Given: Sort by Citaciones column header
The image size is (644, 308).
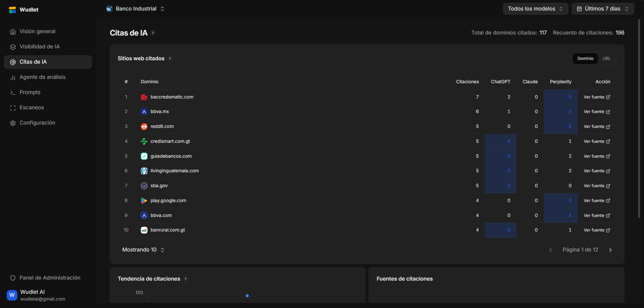Looking at the screenshot, I should pyautogui.click(x=467, y=82).
